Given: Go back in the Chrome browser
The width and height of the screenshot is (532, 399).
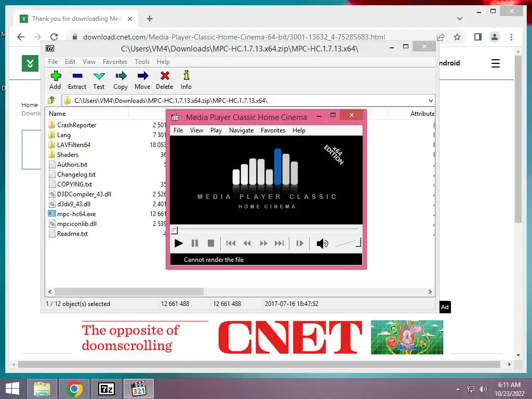Looking at the screenshot, I should (21, 37).
